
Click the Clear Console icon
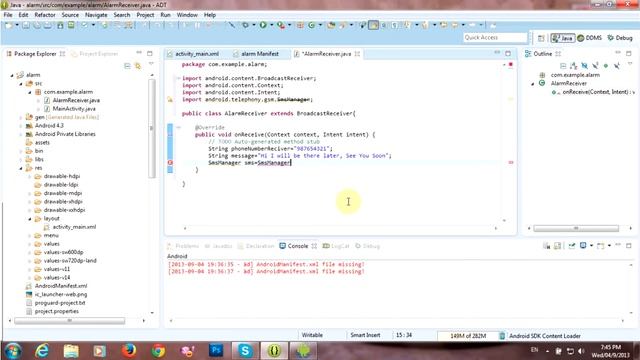(547, 245)
